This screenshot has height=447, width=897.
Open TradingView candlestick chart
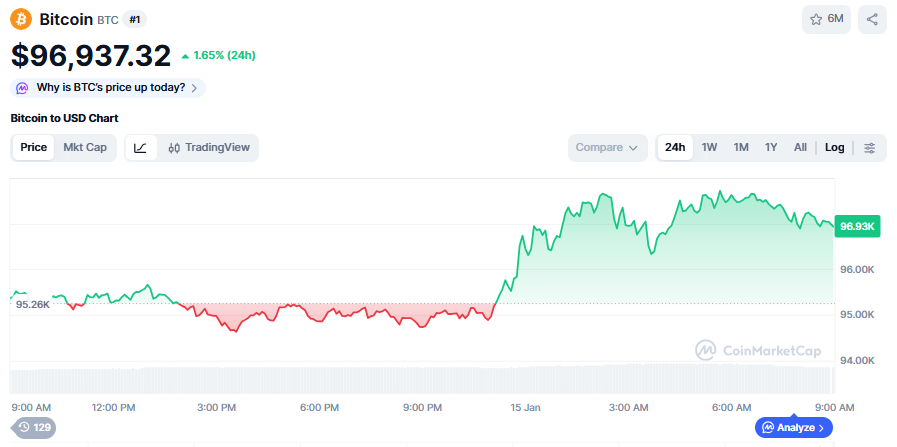tap(209, 148)
